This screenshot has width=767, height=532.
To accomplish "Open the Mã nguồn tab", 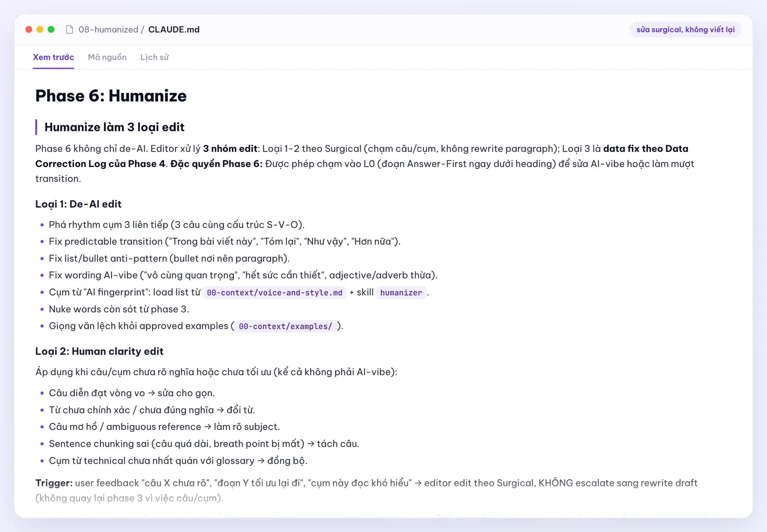I will tap(107, 57).
